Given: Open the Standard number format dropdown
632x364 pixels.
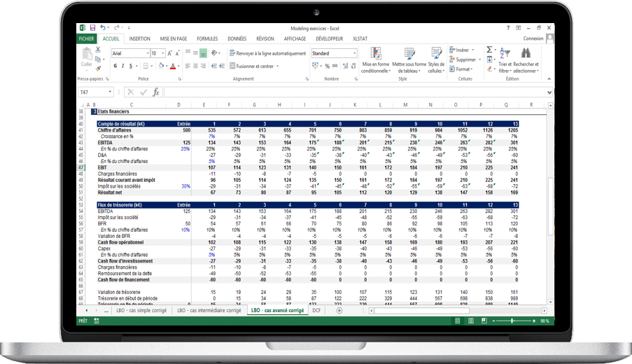Looking at the screenshot, I should coord(355,53).
